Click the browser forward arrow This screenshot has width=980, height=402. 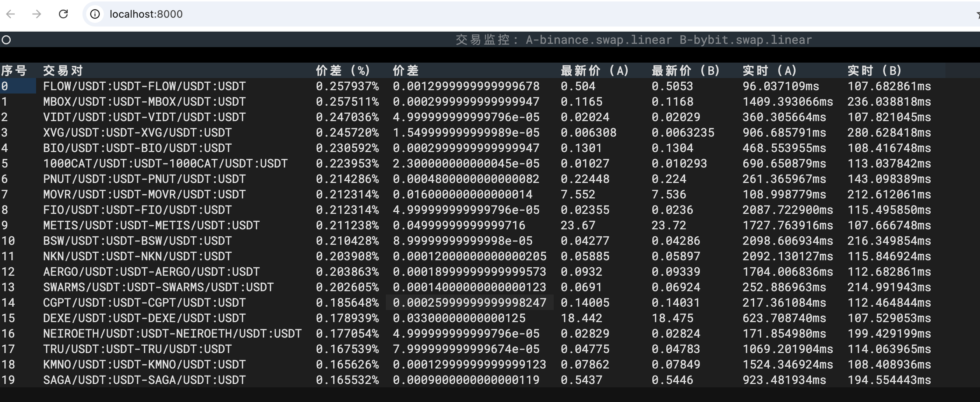(x=36, y=14)
